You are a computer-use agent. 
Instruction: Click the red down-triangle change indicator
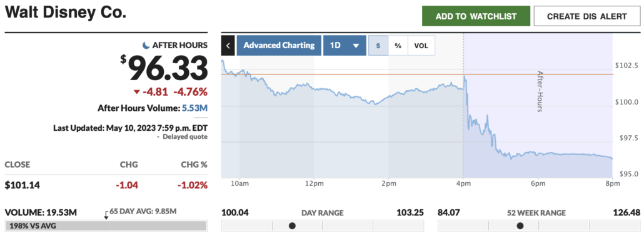point(137,91)
